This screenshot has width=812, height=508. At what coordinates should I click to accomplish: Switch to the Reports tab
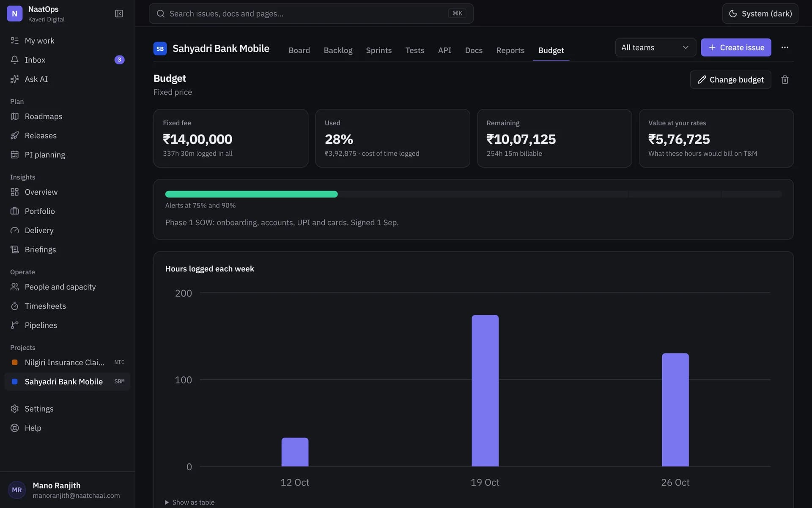click(x=510, y=50)
